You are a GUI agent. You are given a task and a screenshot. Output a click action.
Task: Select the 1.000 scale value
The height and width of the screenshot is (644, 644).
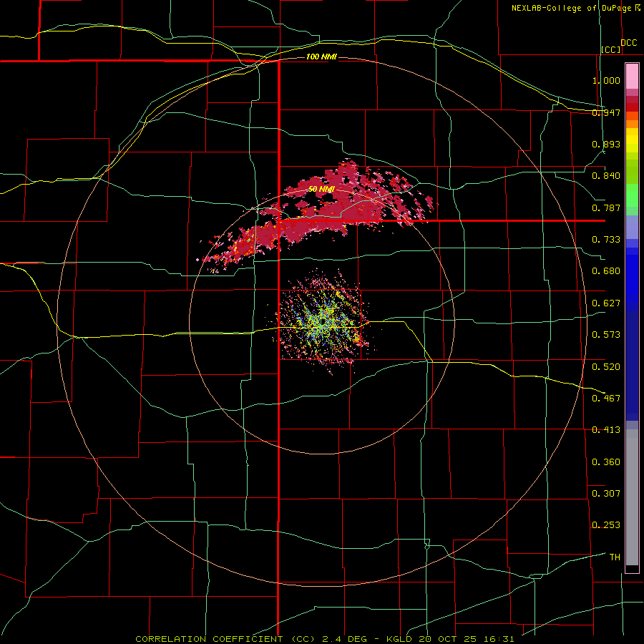[606, 80]
